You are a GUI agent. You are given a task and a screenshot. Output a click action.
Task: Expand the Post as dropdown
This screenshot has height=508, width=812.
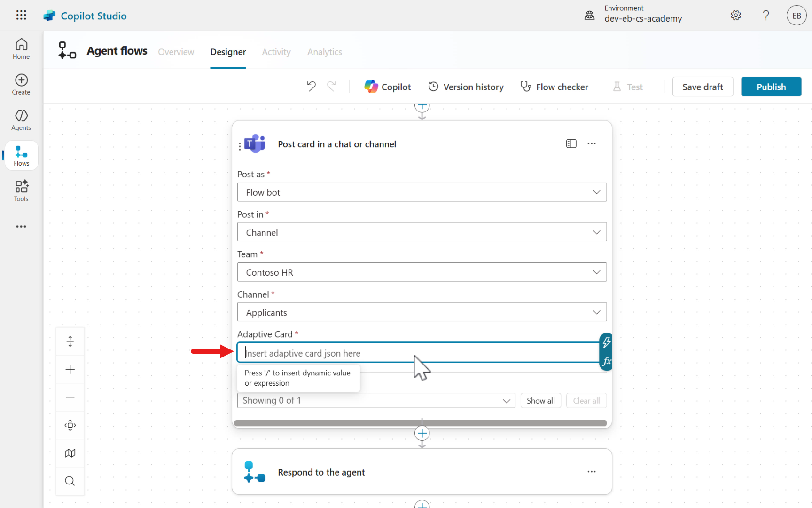[x=422, y=192]
